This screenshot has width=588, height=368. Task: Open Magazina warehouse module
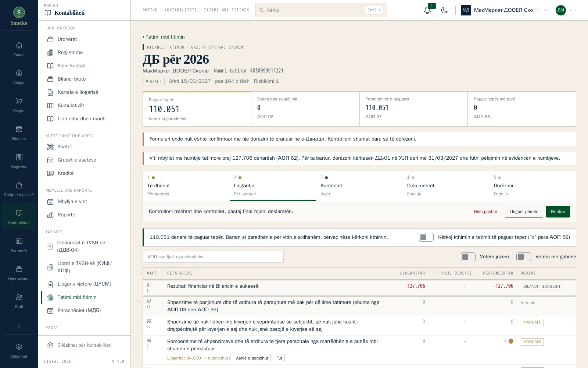(x=19, y=161)
